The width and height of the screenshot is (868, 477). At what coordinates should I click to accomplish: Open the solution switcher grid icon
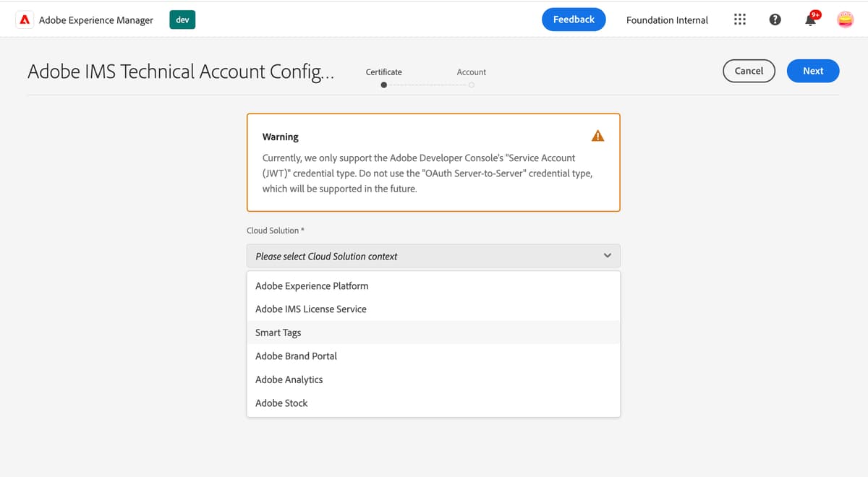coord(740,20)
